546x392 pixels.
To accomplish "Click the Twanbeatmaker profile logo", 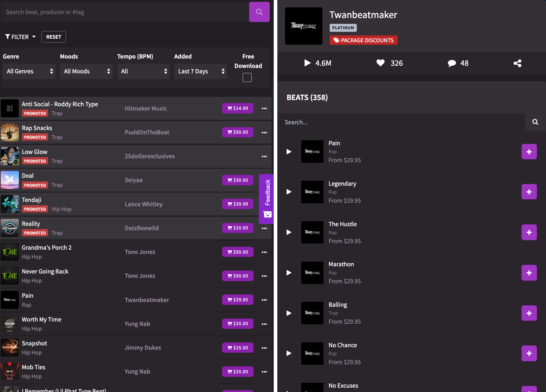I will tap(304, 26).
